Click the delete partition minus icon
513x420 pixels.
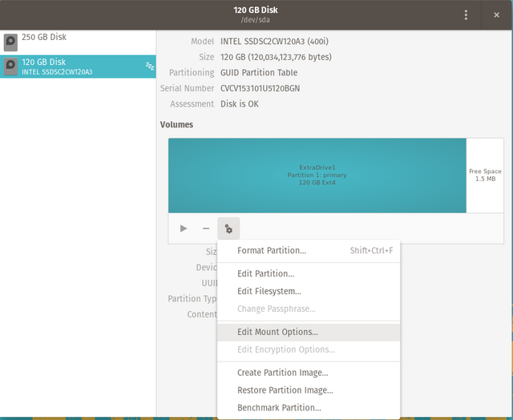206,228
